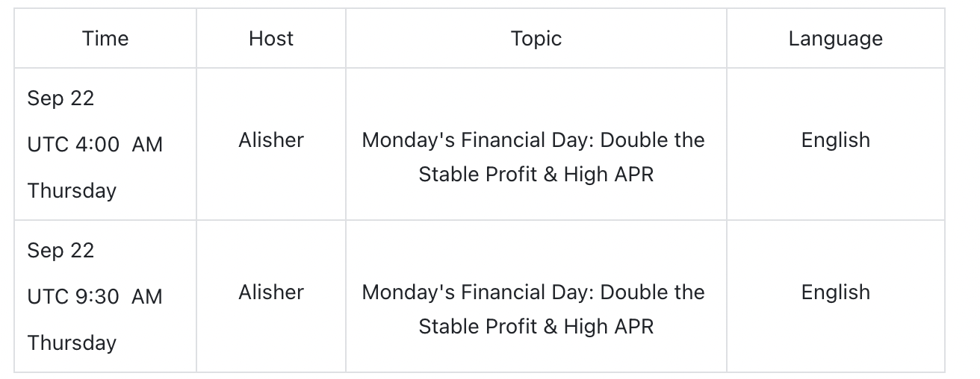Click the Language column header

[835, 39]
